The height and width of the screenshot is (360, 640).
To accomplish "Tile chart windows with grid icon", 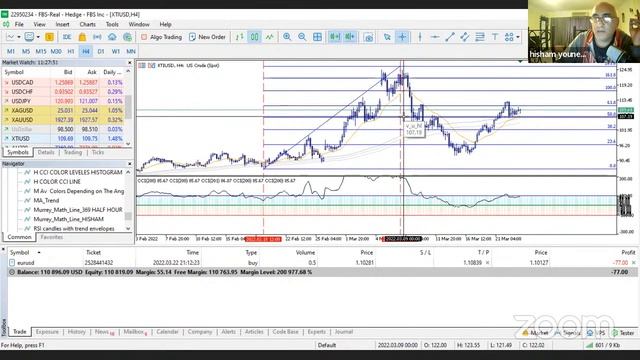I will pyautogui.click(x=317, y=37).
